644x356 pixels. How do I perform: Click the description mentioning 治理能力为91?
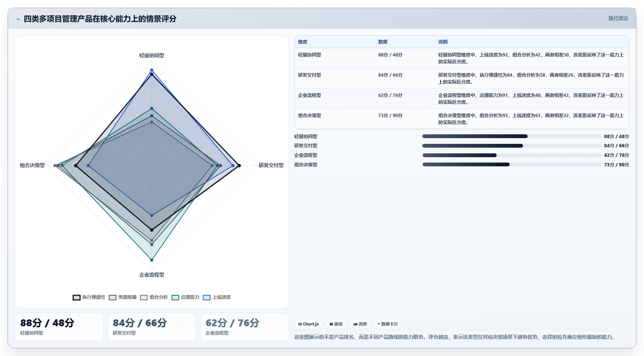[x=531, y=98]
